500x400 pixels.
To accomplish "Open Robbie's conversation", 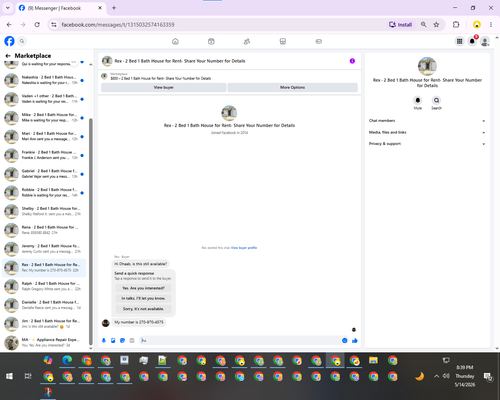I will 44,192.
